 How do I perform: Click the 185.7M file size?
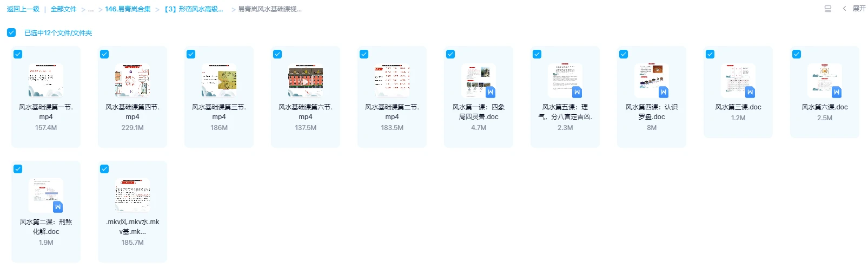(132, 243)
